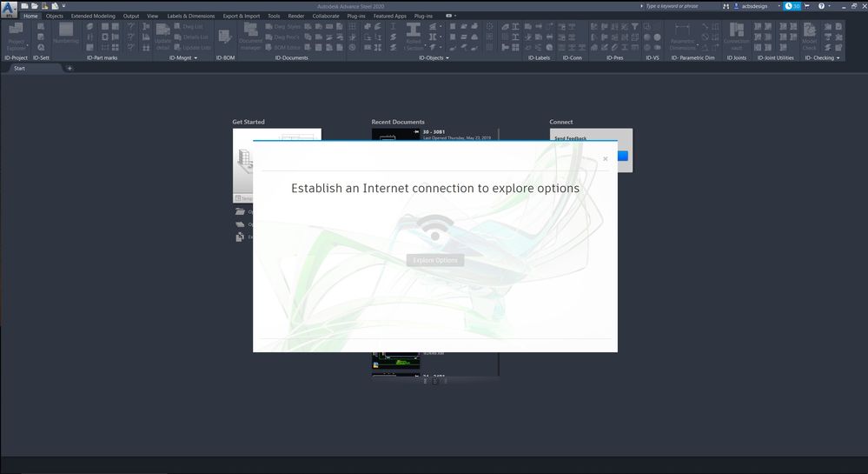The height and width of the screenshot is (474, 868).
Task: Click the sign-in user icon
Action: pyautogui.click(x=736, y=6)
